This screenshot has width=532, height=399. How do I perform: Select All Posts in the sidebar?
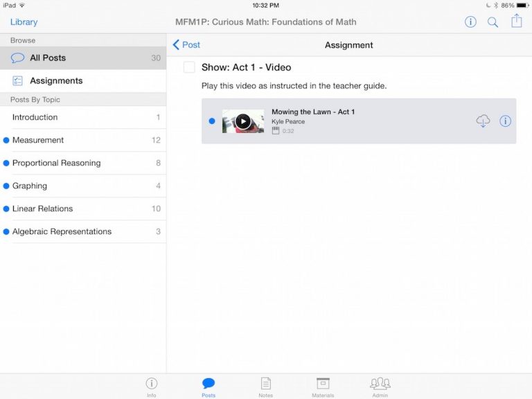48,58
